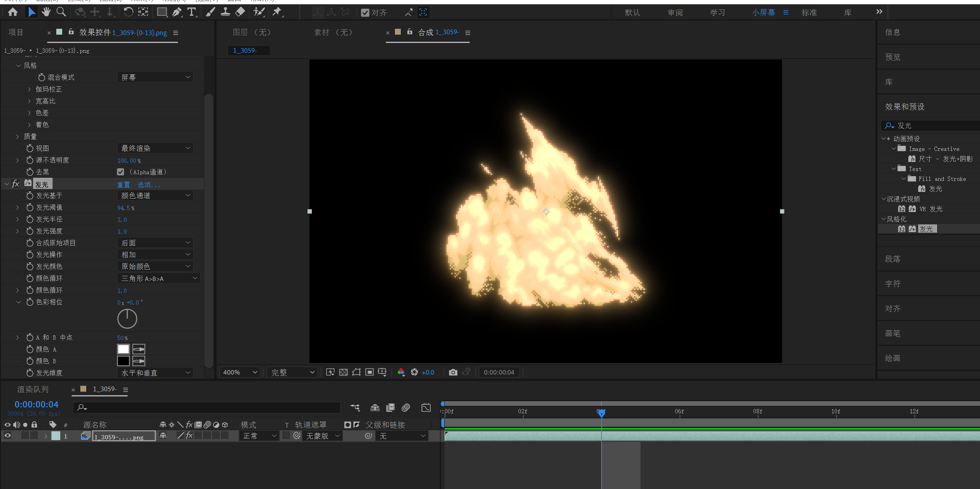This screenshot has height=489, width=980.
Task: Open the 段落 panel
Action: (893, 259)
